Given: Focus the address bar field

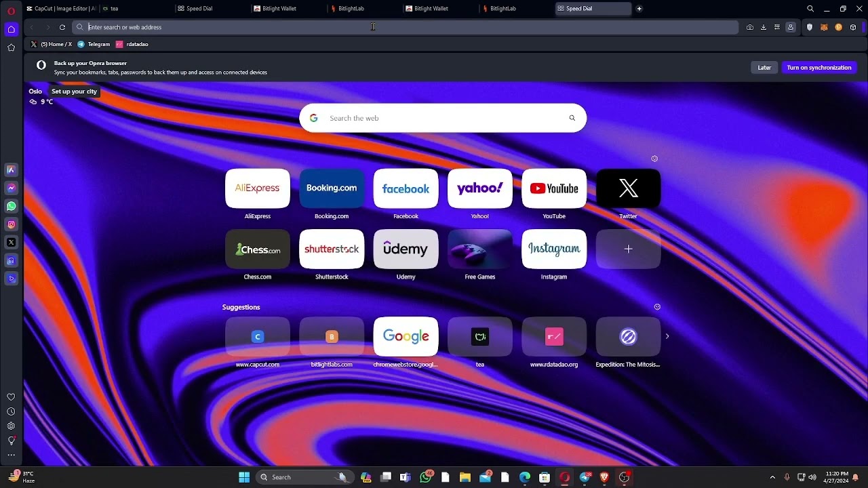Looking at the screenshot, I should (x=405, y=27).
